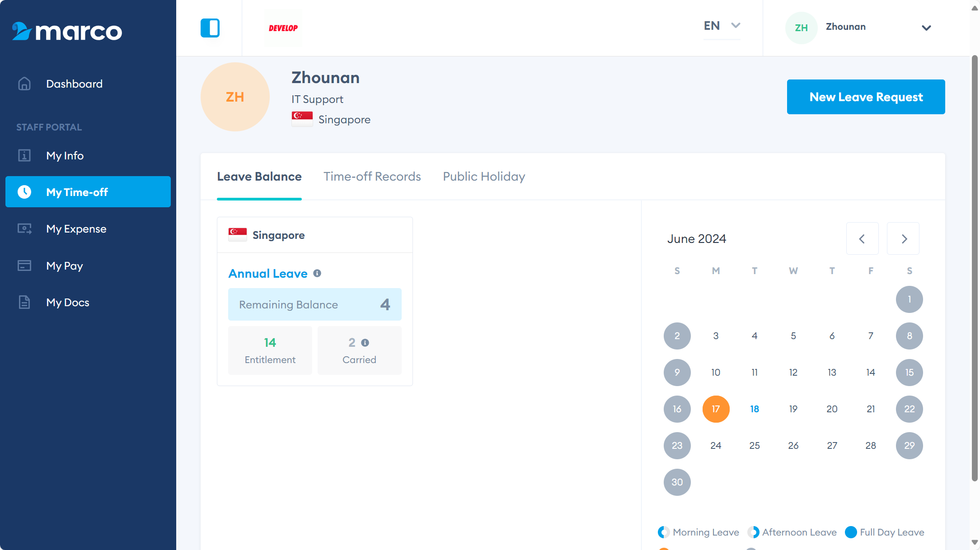Click the DEVELOP company logo
Viewport: 980px width, 550px height.
click(283, 28)
